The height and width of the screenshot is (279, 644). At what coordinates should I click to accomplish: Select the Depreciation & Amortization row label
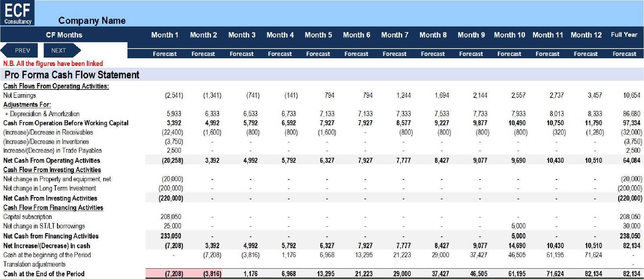click(x=42, y=114)
